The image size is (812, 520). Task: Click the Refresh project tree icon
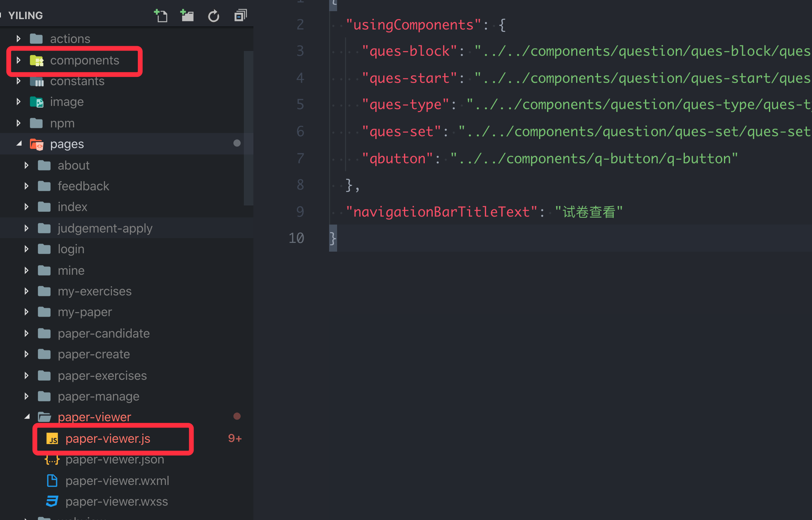click(214, 16)
